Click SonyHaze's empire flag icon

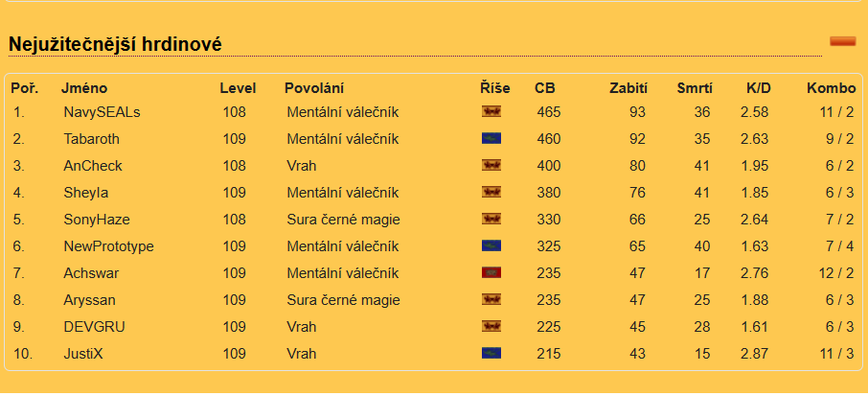pos(491,220)
